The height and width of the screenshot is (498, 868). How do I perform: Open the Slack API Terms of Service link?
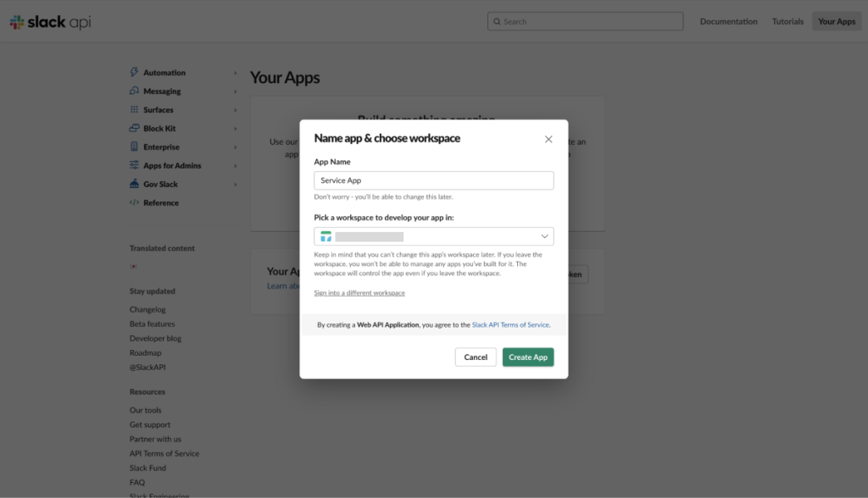pyautogui.click(x=510, y=324)
